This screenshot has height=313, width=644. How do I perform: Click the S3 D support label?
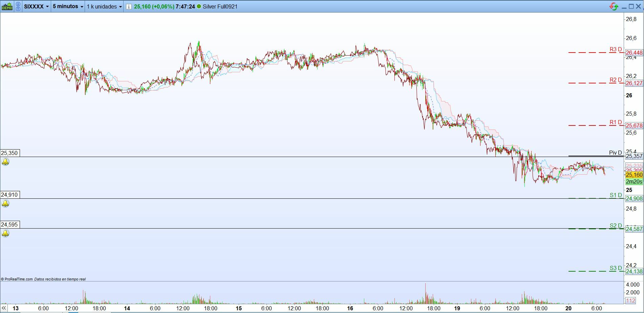pos(616,268)
